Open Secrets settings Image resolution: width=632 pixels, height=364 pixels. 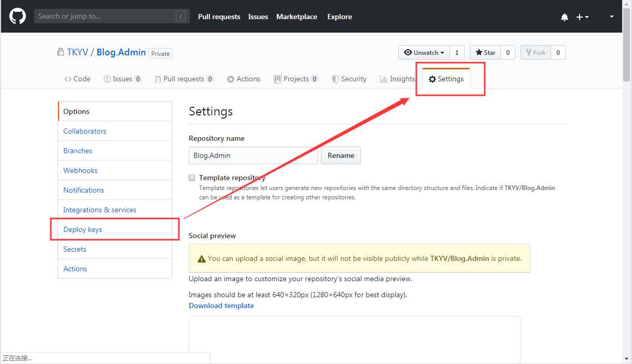pos(115,249)
